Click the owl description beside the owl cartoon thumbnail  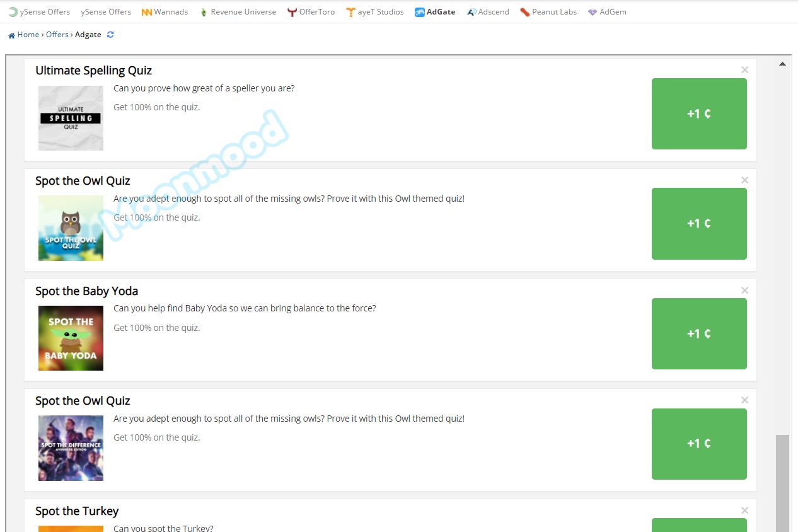point(289,199)
